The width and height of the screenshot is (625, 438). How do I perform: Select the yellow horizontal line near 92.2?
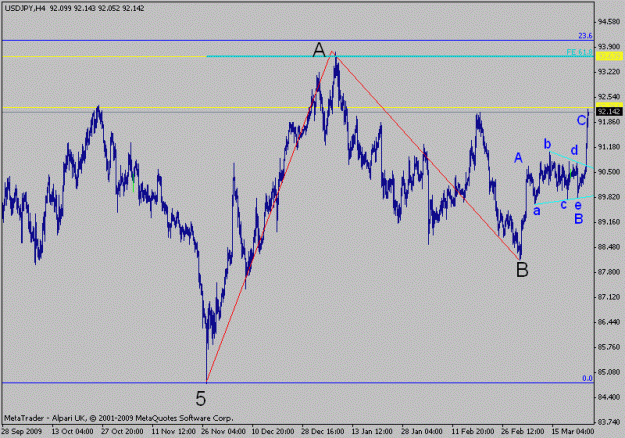pos(298,108)
